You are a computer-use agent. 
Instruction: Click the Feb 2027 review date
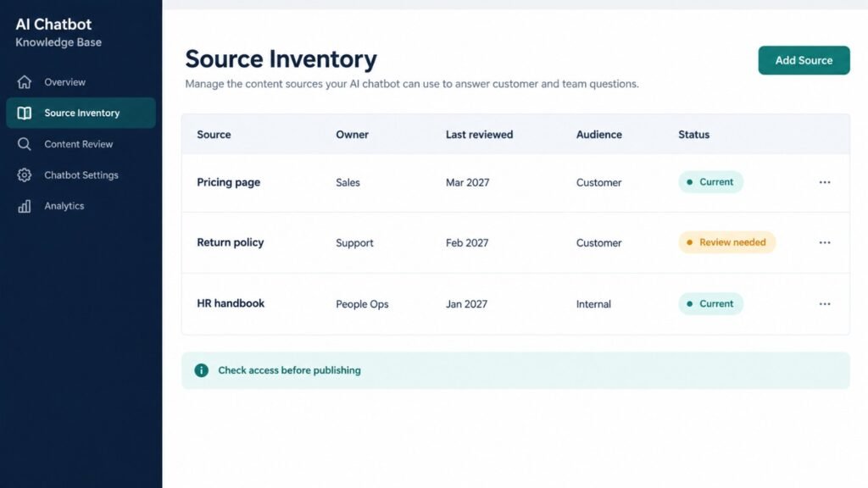(x=467, y=243)
